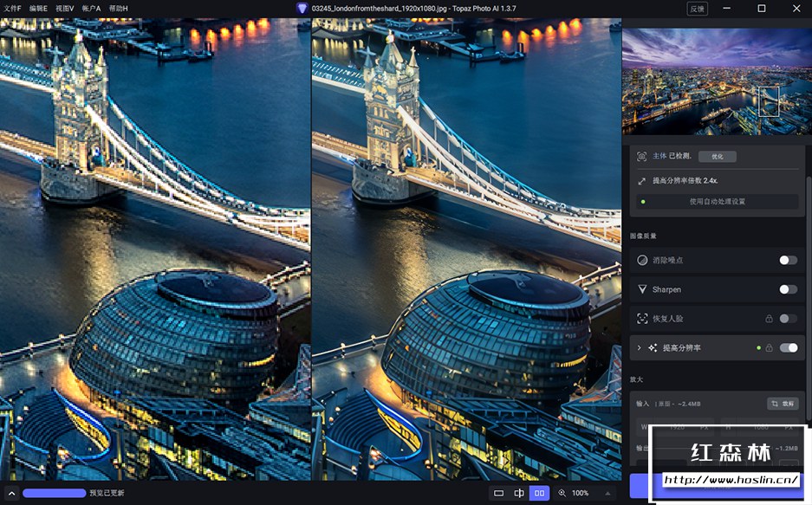Click the 主体 subject link text
This screenshot has width=812, height=505.
point(659,156)
